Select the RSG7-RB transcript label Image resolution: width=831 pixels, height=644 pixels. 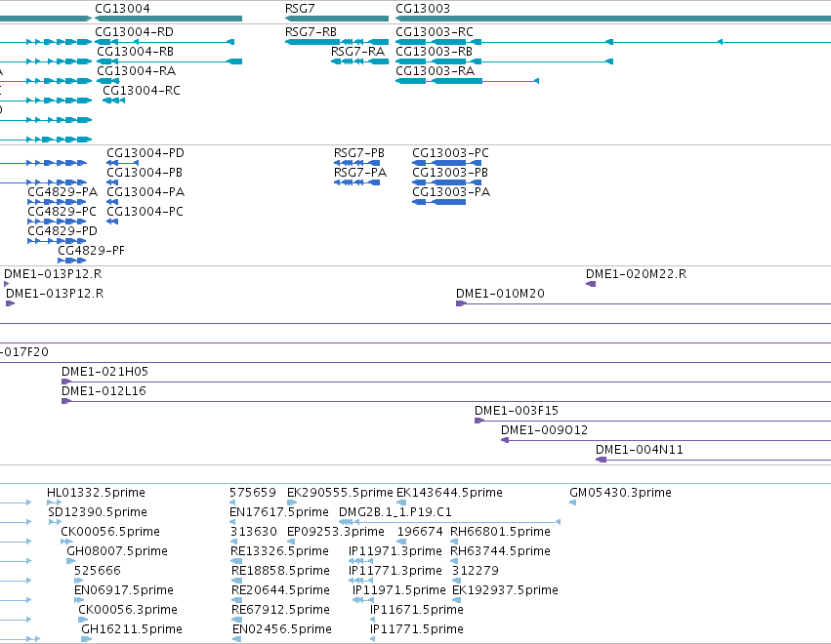coord(312,32)
